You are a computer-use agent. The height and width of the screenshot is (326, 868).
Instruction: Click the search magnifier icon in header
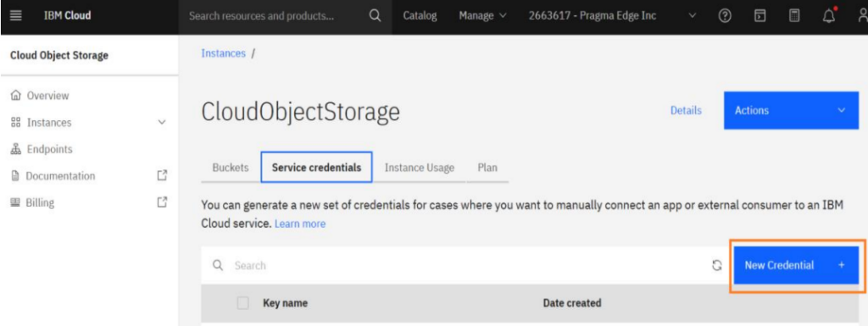tap(375, 16)
